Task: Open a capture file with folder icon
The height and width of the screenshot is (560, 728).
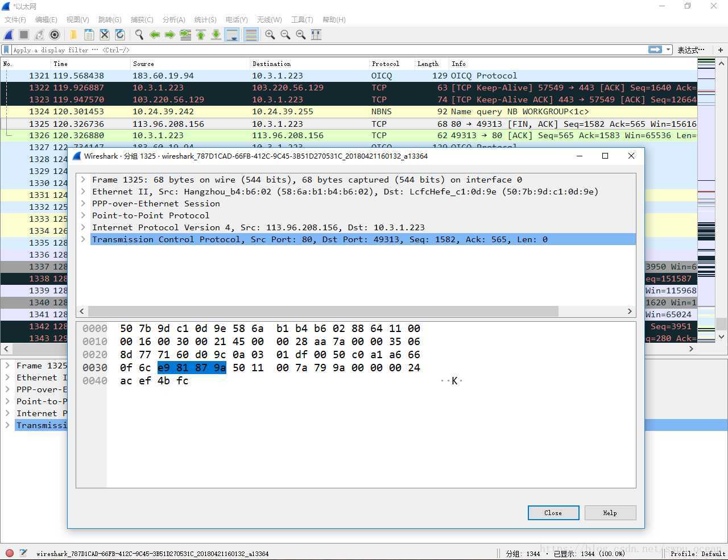Action: click(x=73, y=35)
